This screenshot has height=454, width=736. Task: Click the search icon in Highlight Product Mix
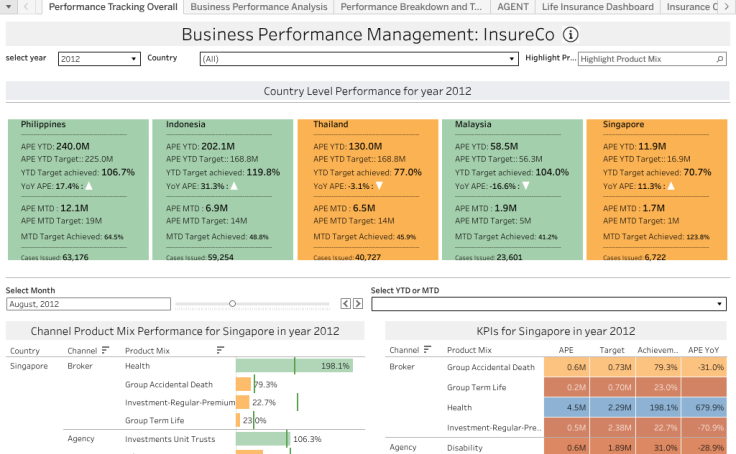[x=720, y=59]
